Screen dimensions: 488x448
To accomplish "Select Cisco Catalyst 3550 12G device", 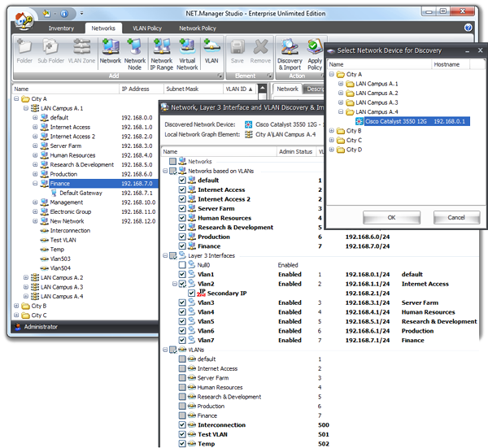I will pos(396,120).
